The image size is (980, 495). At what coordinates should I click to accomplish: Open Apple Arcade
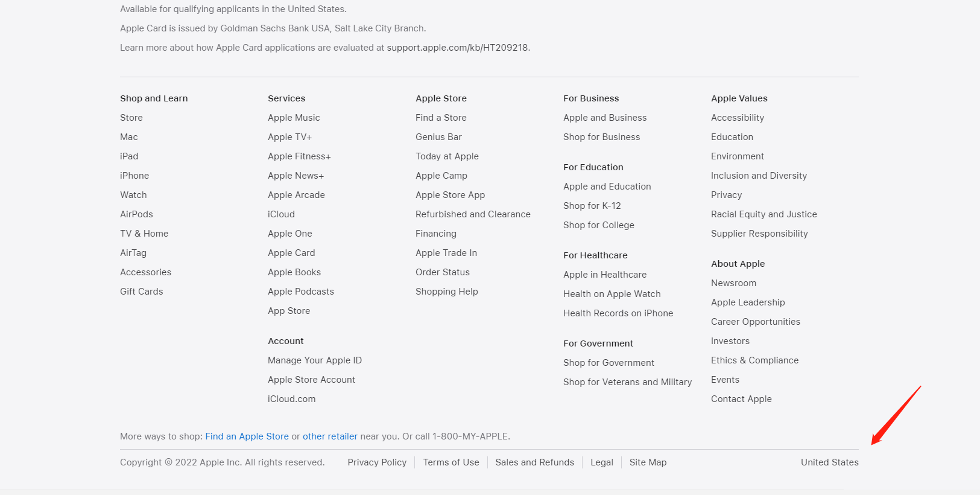[296, 195]
